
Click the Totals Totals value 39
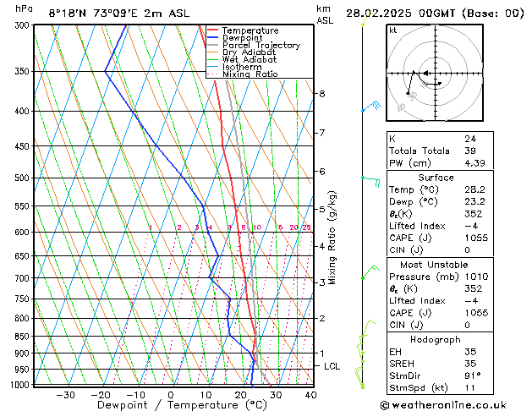point(470,151)
